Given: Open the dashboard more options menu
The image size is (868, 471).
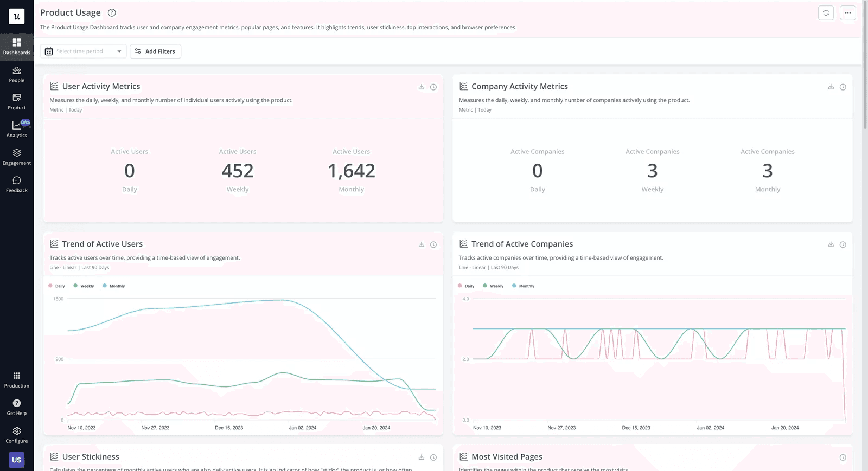Looking at the screenshot, I should (848, 13).
